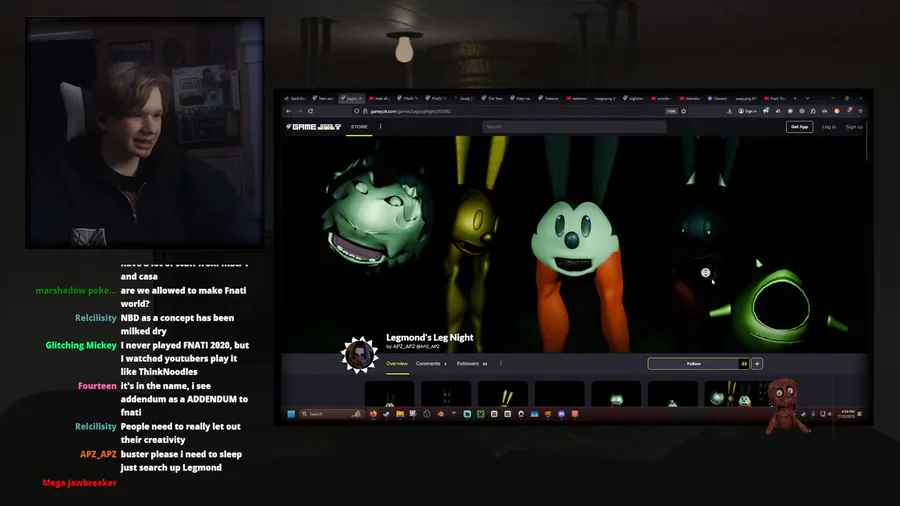This screenshot has height=506, width=900.
Task: Open the purple Discord-like taskbar icon
Action: point(561,414)
